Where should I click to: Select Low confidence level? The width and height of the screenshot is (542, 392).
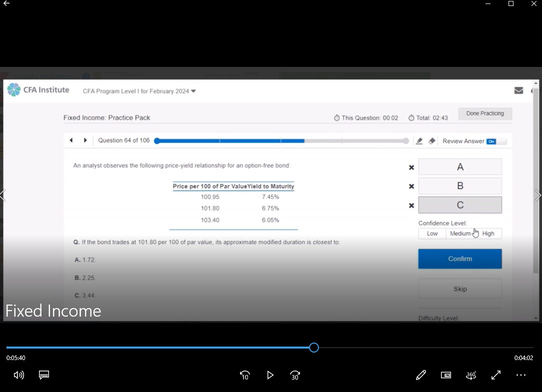click(432, 234)
